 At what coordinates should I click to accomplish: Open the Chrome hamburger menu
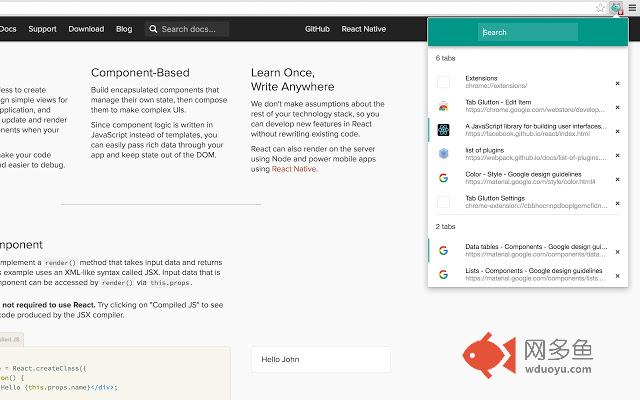(632, 8)
